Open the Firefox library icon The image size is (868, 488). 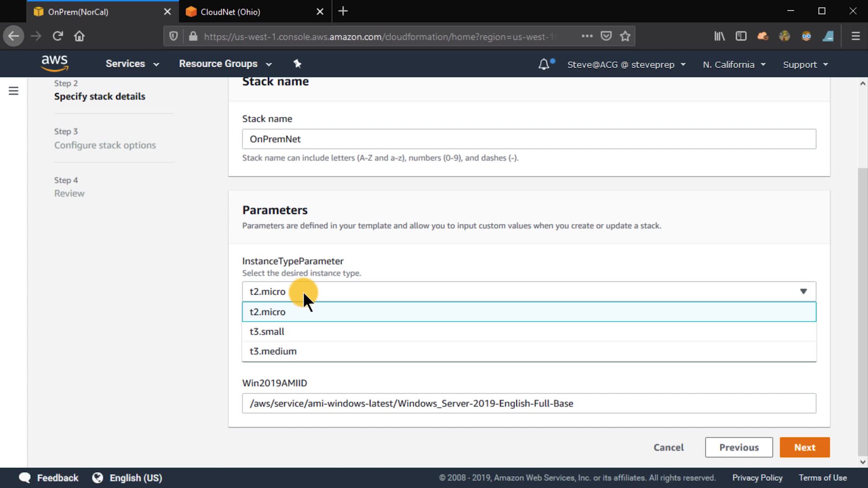pyautogui.click(x=719, y=36)
